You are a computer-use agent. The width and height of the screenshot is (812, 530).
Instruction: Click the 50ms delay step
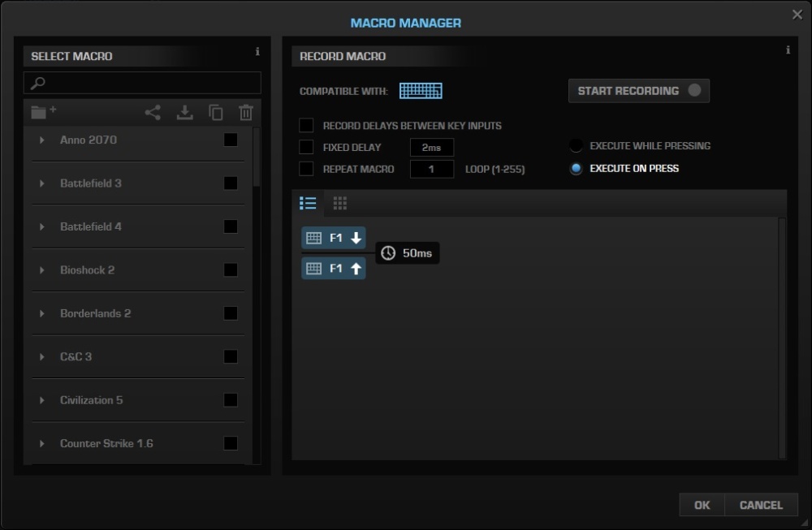(408, 253)
